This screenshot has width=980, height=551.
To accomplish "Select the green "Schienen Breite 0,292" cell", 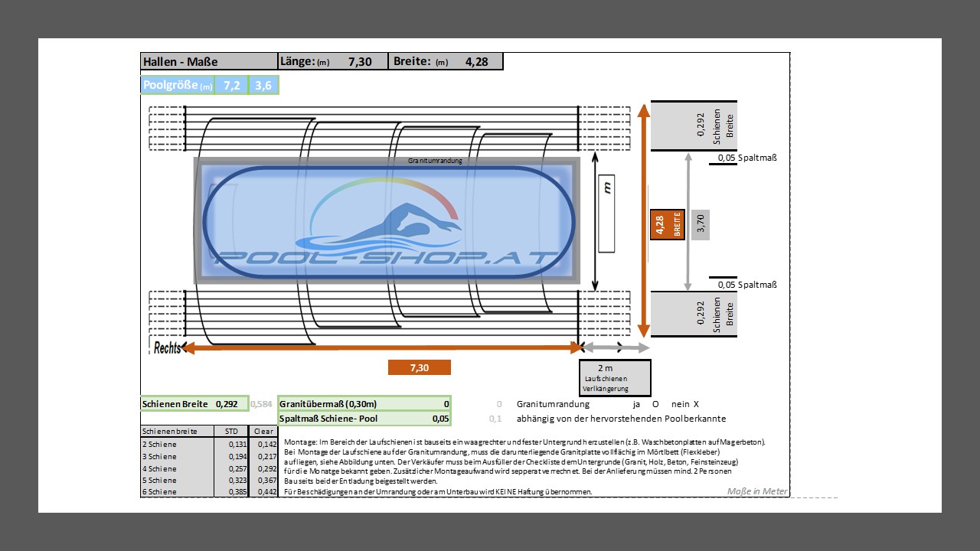I will [x=194, y=403].
